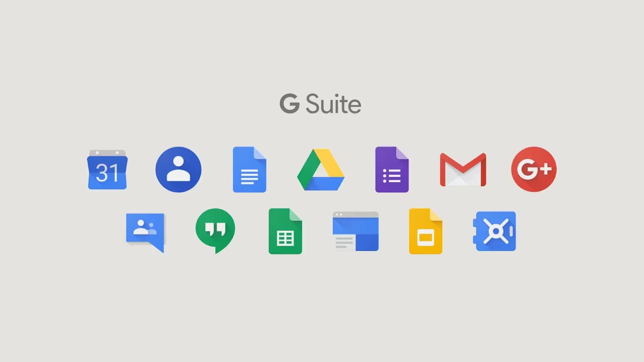Click the Google Groups chat bubble icon
644x362 pixels.
coord(145,233)
